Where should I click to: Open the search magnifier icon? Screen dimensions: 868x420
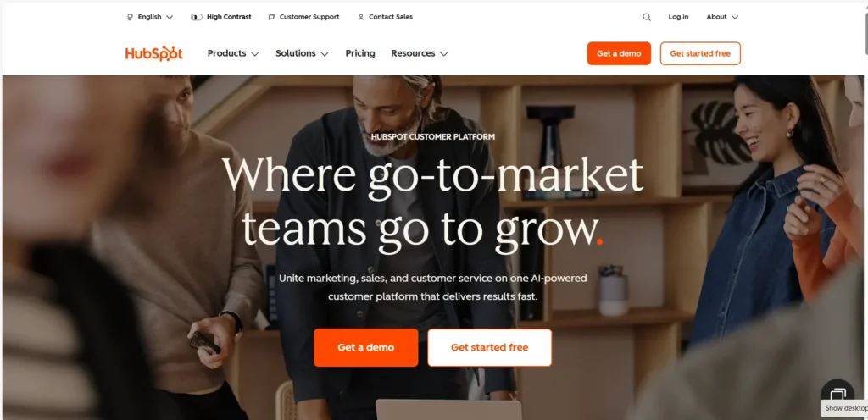(647, 17)
